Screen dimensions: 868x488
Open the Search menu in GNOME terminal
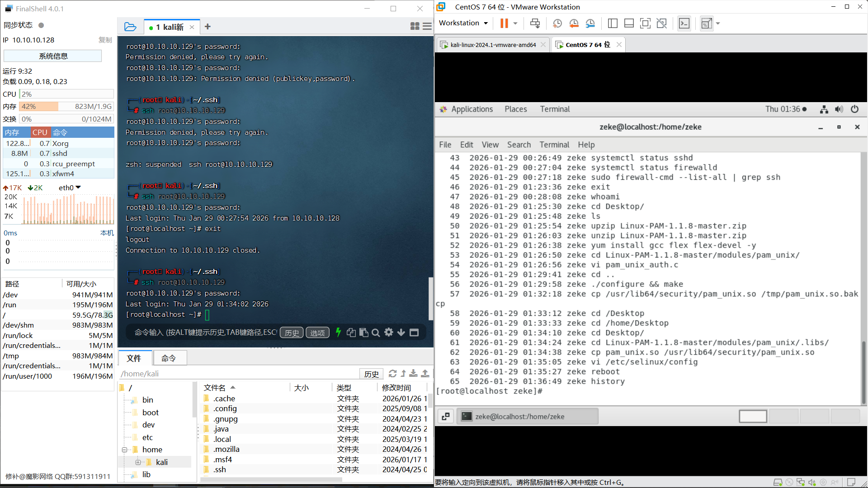519,145
